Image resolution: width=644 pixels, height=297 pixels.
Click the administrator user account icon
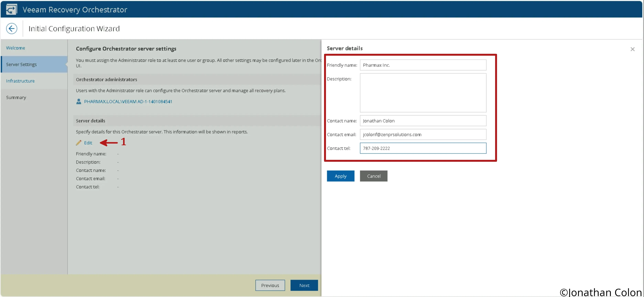coord(78,101)
